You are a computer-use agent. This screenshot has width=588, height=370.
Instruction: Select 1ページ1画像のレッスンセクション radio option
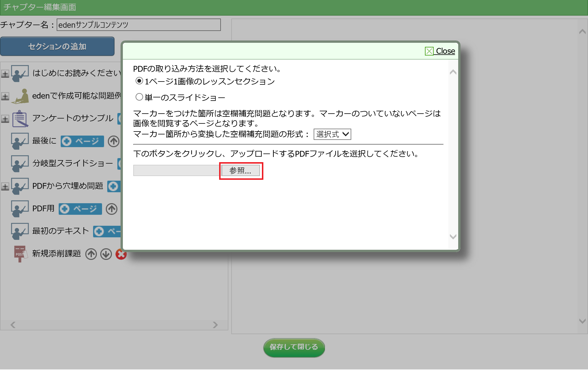[139, 81]
